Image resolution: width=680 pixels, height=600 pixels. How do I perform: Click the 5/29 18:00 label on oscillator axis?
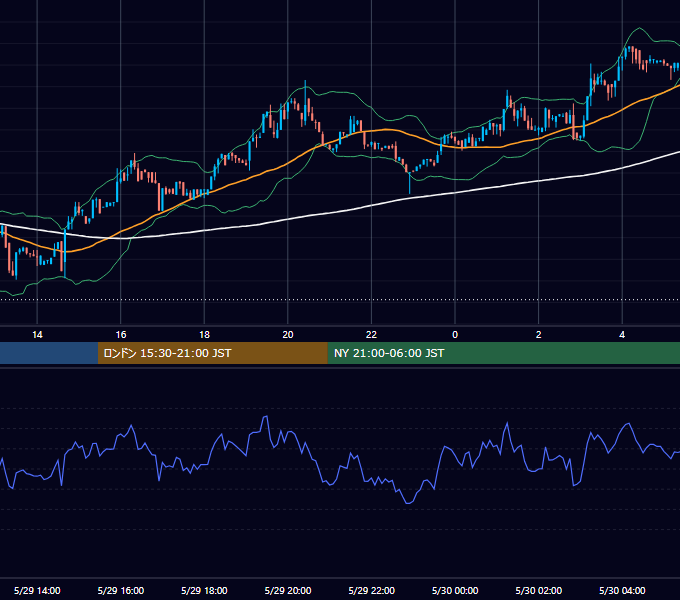[x=204, y=590]
